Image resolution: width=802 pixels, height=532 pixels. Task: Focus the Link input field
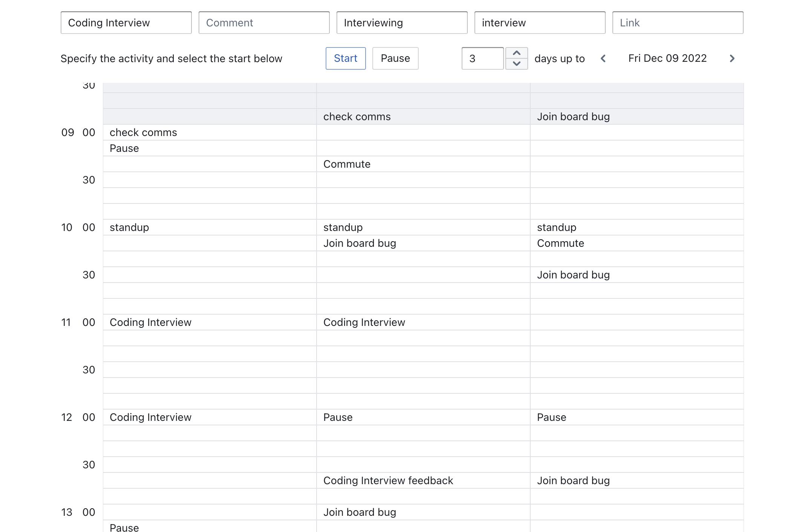(x=678, y=23)
